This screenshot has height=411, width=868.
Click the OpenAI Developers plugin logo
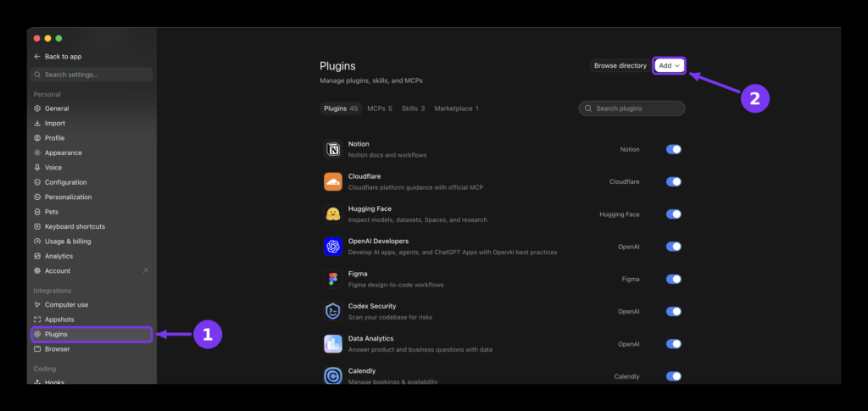332,247
